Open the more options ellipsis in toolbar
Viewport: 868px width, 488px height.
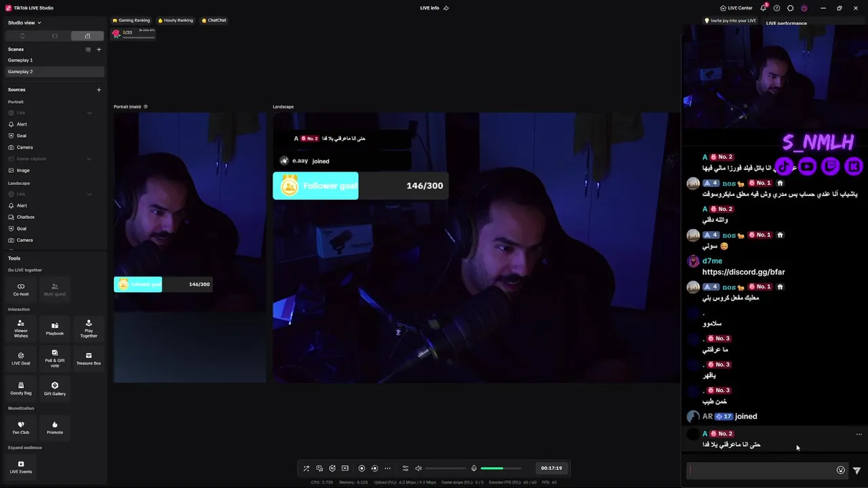coord(388,468)
